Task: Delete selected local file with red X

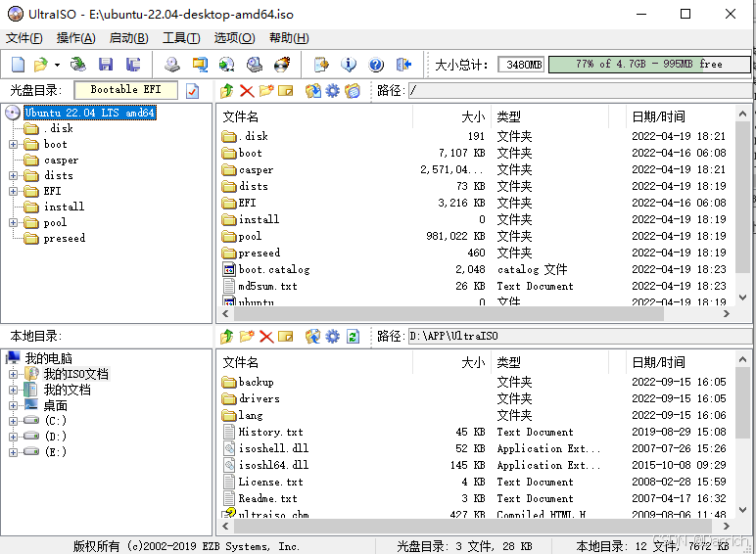Action: [x=266, y=337]
